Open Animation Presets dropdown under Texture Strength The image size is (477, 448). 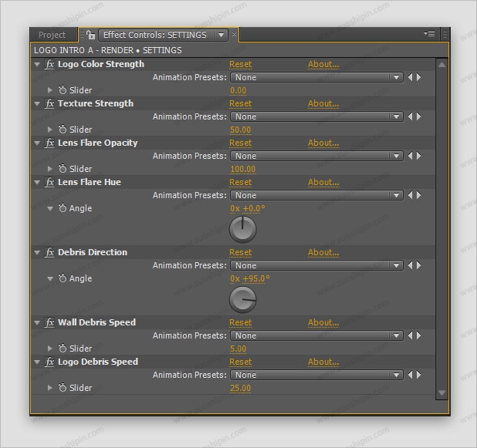click(x=317, y=117)
